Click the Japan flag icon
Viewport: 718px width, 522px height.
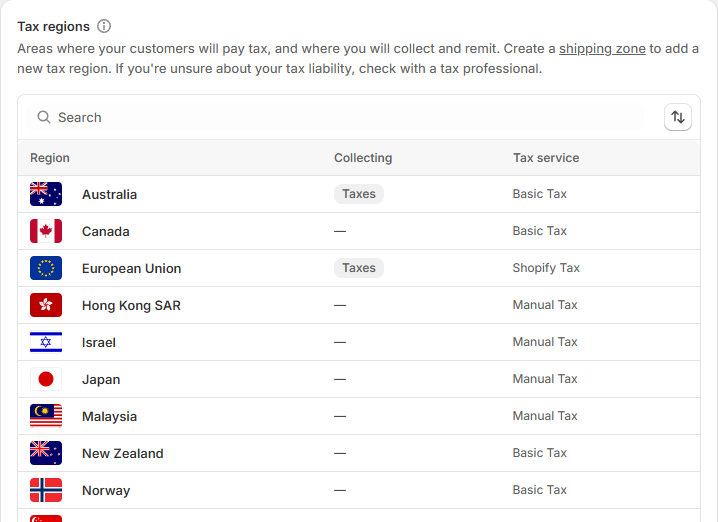point(46,379)
